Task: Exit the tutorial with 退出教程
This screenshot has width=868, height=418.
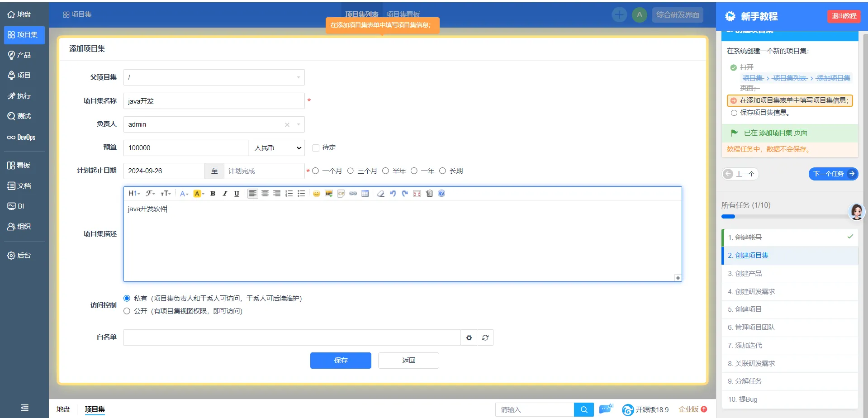Action: pos(844,16)
